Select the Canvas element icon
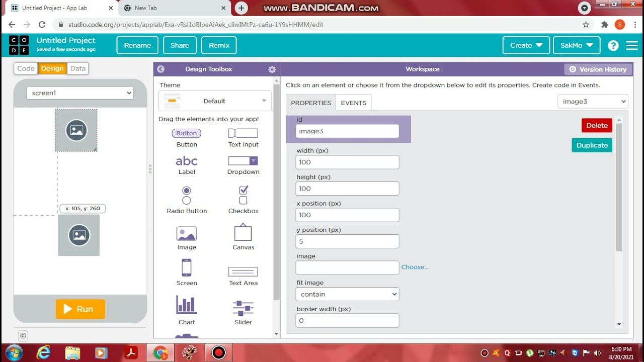 (243, 232)
